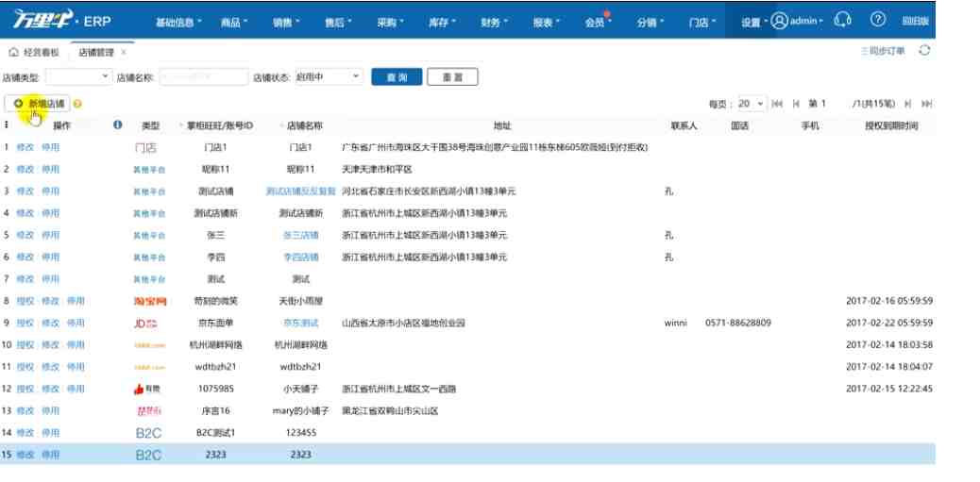The width and height of the screenshot is (980, 482).
Task: Click the 楚楚街 logo in row 13
Action: (149, 411)
